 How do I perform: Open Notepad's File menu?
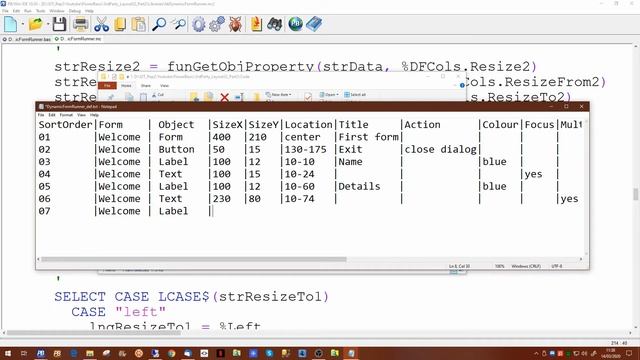pos(41,115)
